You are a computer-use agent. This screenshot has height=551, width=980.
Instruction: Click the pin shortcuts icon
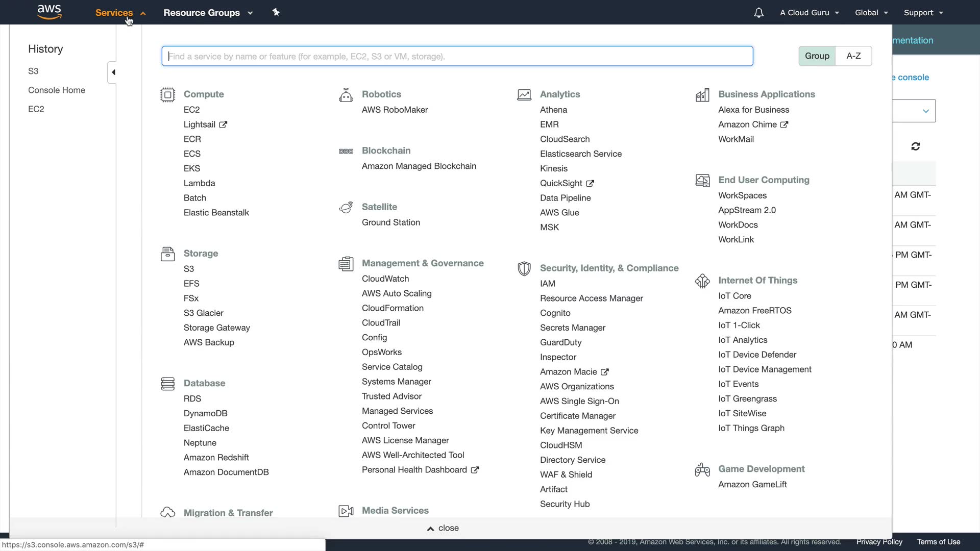point(276,12)
